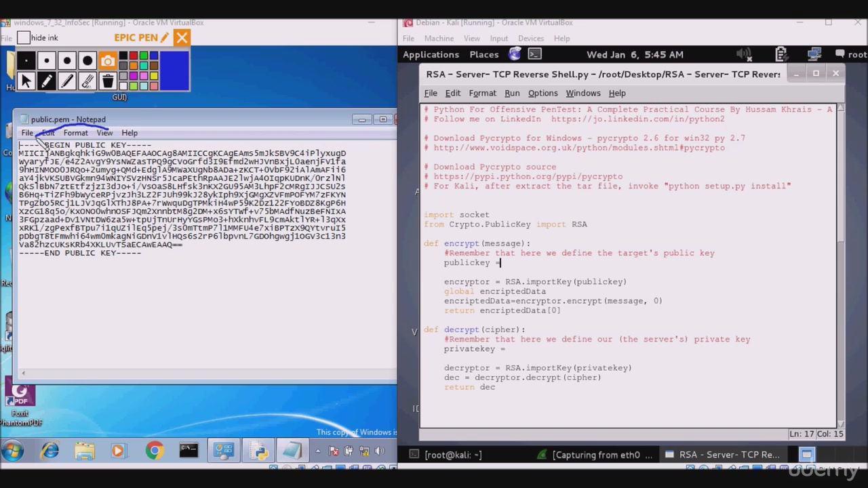The width and height of the screenshot is (868, 488).
Task: Click END PUBLIC KEY line in Notepad
Action: coord(80,253)
